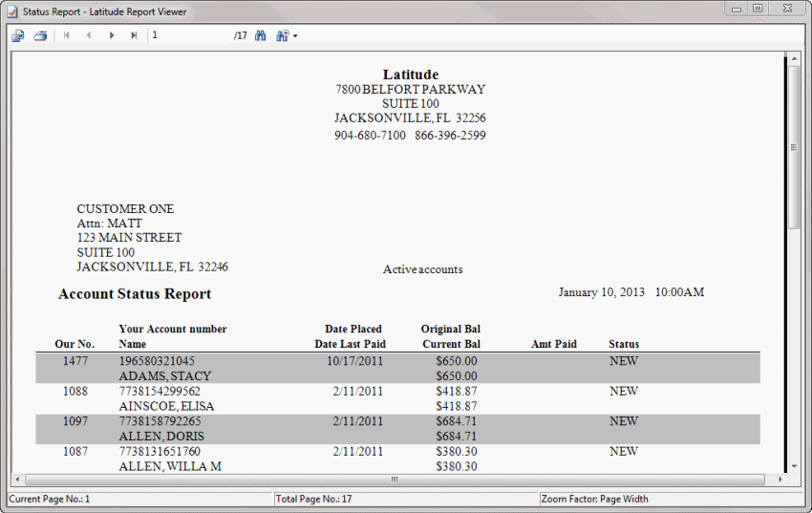Click account number 7738154299562
Screen dimensions: 812x513
pyautogui.click(x=160, y=392)
